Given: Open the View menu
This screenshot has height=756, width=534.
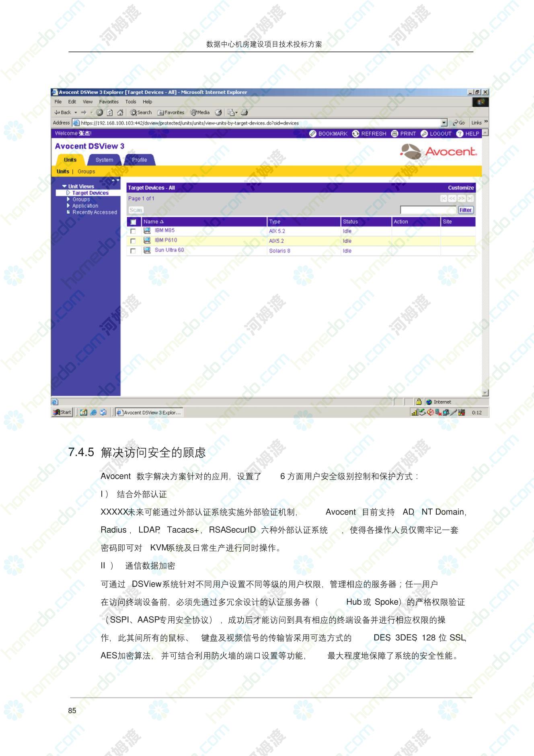Looking at the screenshot, I should (x=88, y=102).
